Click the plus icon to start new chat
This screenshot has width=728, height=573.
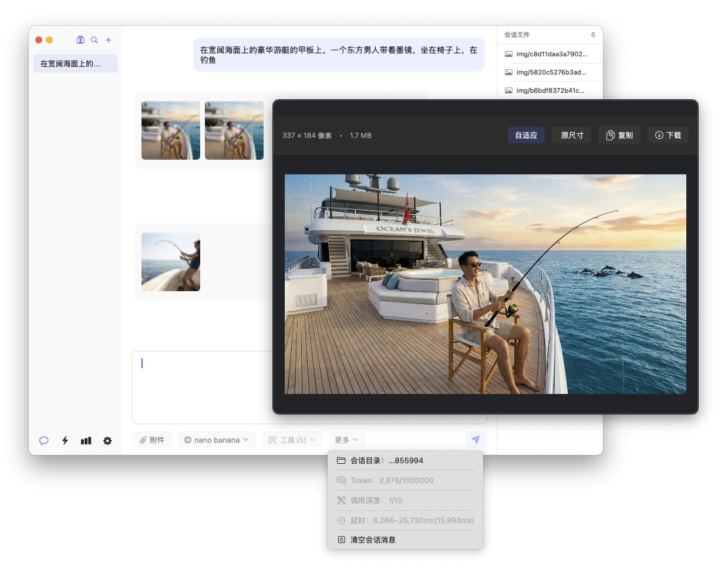point(109,40)
